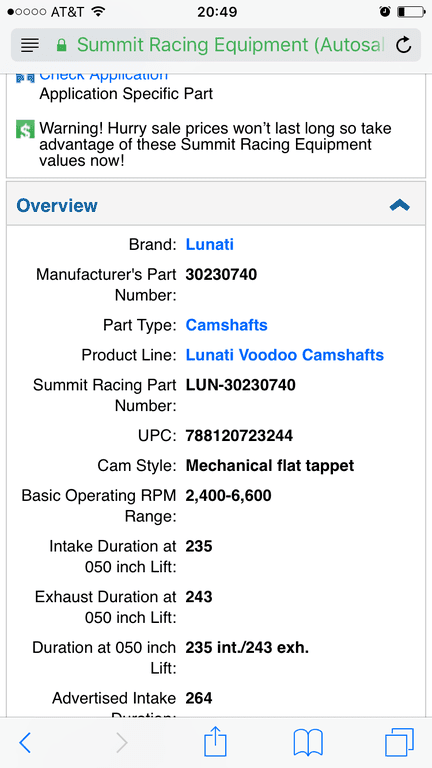
Task: Open the Bookmarks book icon
Action: click(308, 743)
